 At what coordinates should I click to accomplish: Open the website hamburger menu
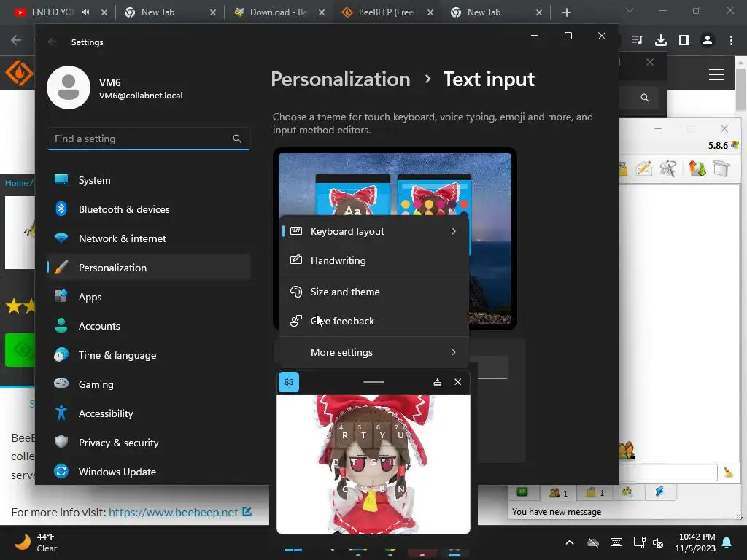[716, 74]
